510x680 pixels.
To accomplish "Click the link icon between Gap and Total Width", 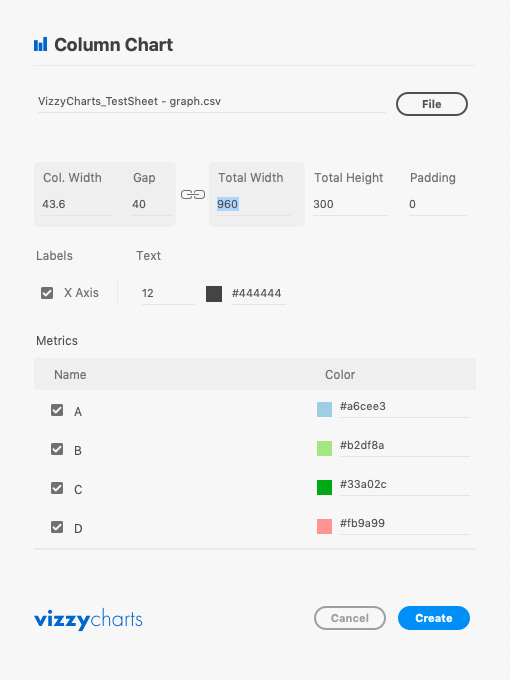I will (x=193, y=194).
